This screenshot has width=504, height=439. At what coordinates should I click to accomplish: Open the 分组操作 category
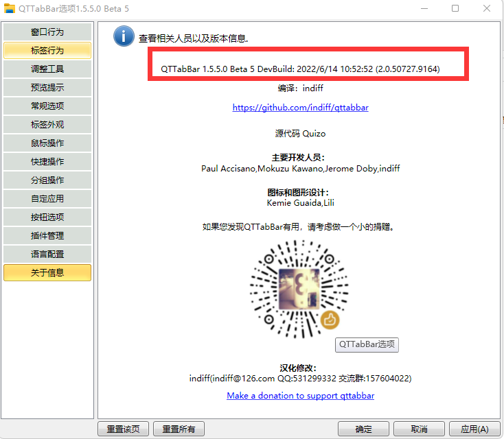point(47,180)
